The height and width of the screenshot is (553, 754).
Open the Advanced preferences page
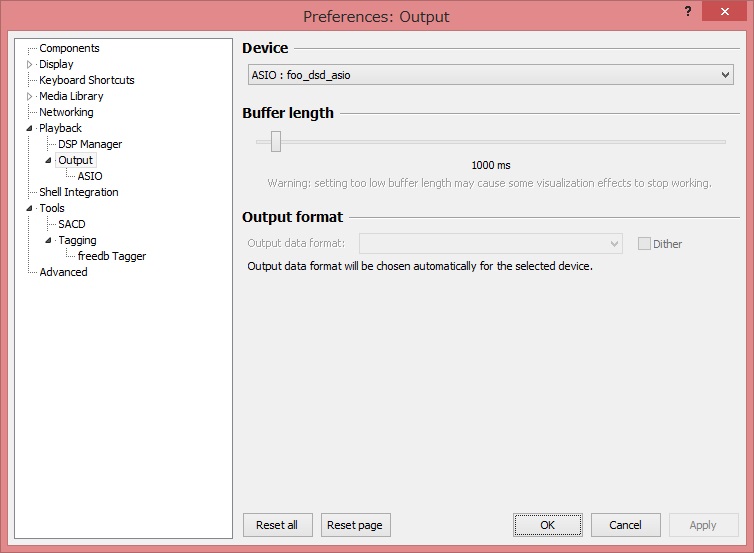coord(63,272)
